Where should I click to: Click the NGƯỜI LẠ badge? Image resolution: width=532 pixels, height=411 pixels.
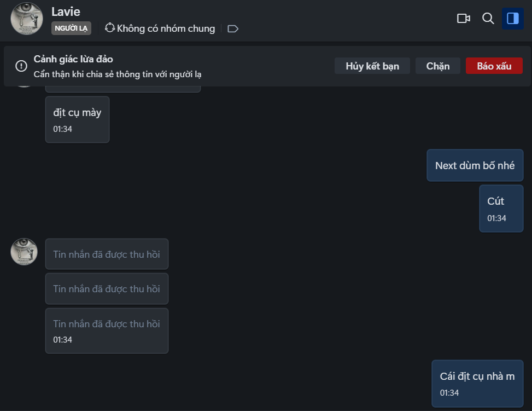pos(71,28)
